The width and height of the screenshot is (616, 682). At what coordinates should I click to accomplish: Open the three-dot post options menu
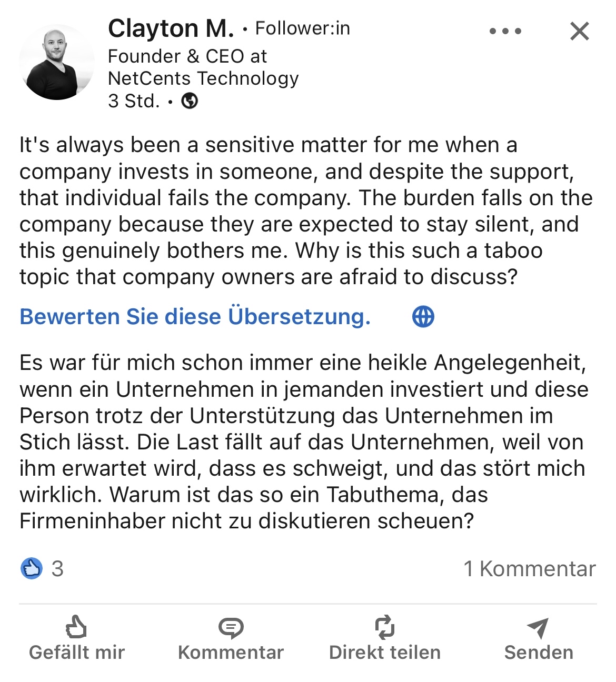click(505, 31)
